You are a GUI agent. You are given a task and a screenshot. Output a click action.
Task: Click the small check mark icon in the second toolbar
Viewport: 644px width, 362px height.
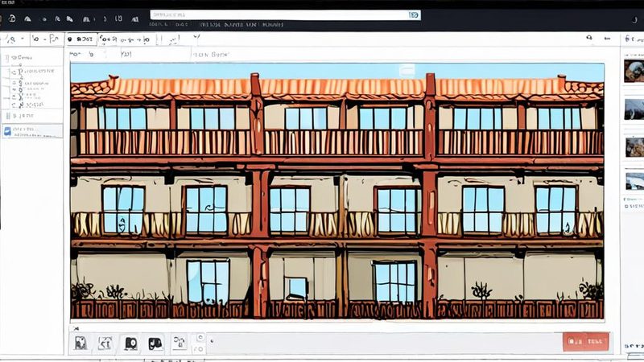[196, 37]
